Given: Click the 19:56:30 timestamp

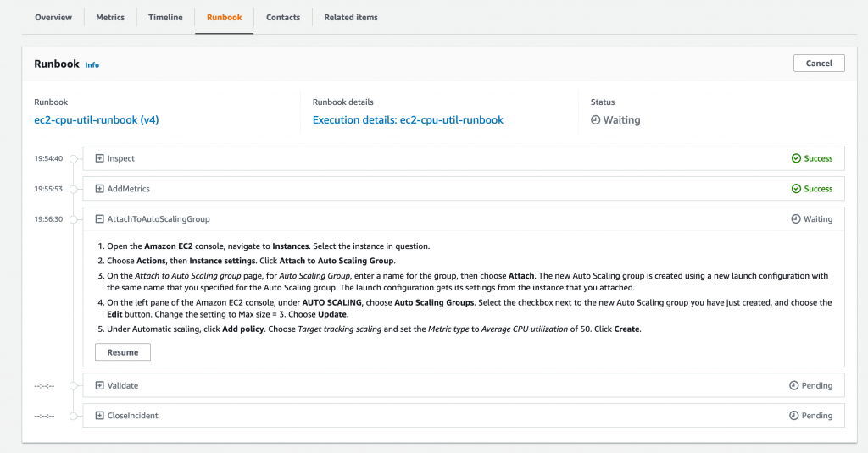Looking at the screenshot, I should (x=48, y=219).
